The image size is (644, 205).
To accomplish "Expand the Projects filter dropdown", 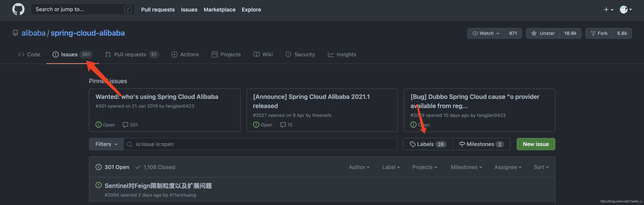I will click(x=425, y=167).
